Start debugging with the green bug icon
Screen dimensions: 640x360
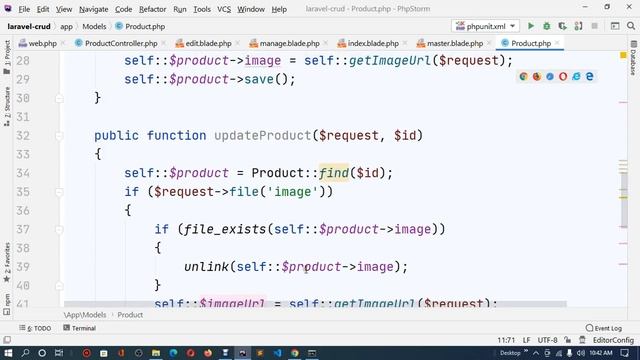pyautogui.click(x=547, y=26)
